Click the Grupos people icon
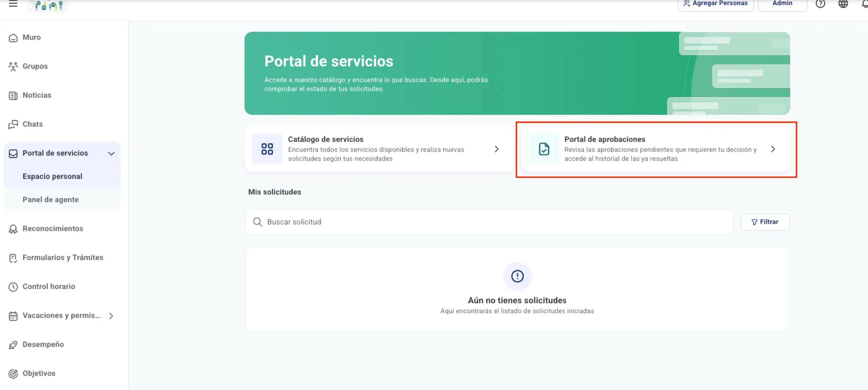The image size is (868, 390). coord(13,66)
